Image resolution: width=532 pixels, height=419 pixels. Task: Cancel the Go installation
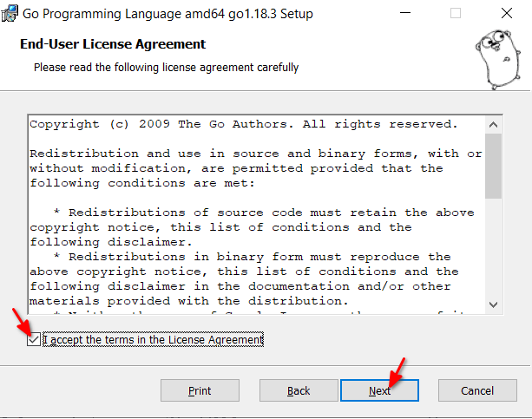(477, 391)
